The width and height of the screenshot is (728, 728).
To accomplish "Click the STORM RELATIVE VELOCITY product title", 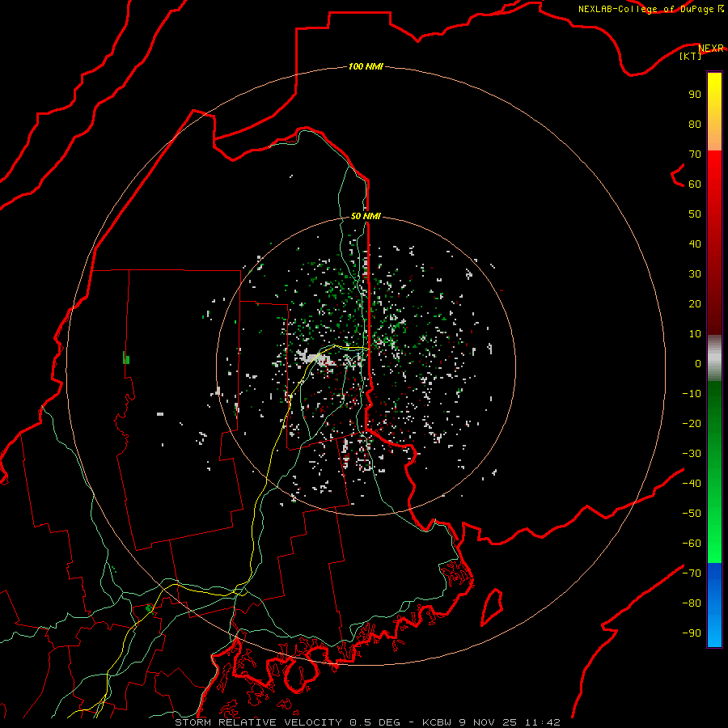I will click(x=260, y=722).
